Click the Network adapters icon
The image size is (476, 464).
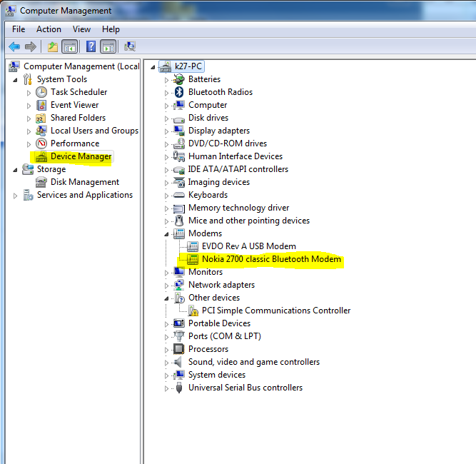point(179,285)
